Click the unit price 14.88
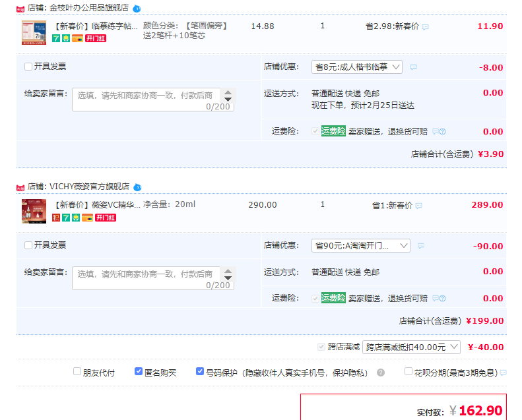This screenshot has height=420, width=522. (x=263, y=26)
